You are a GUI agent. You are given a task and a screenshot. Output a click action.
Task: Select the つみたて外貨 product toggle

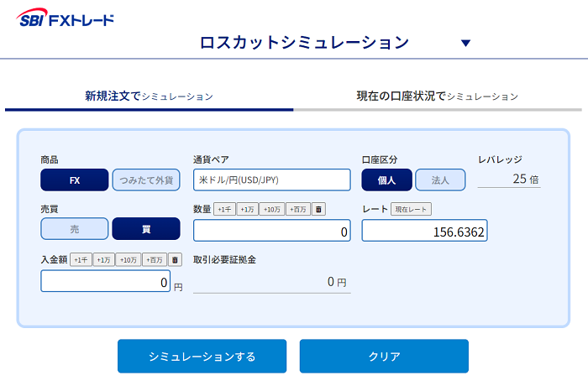click(146, 180)
